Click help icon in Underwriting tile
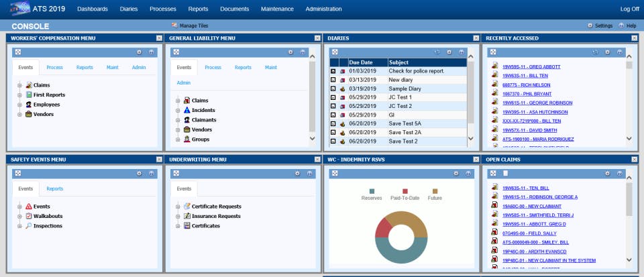Image resolution: width=644 pixels, height=277 pixels. [309, 174]
